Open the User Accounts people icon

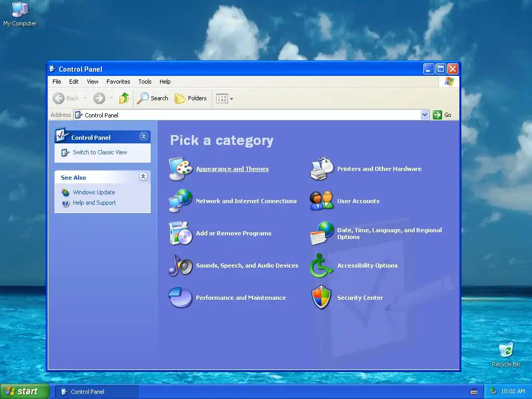[x=322, y=201]
